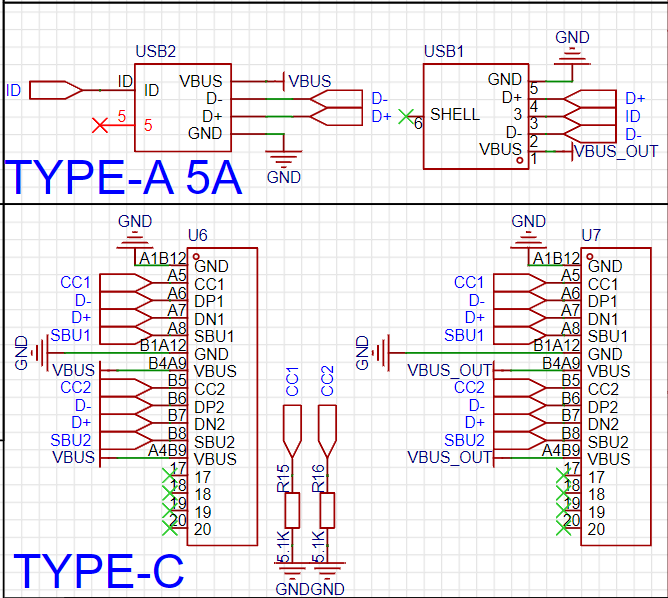Select the TYPE-A 5A text label
Screen dimensions: 668x598
(x=125, y=178)
